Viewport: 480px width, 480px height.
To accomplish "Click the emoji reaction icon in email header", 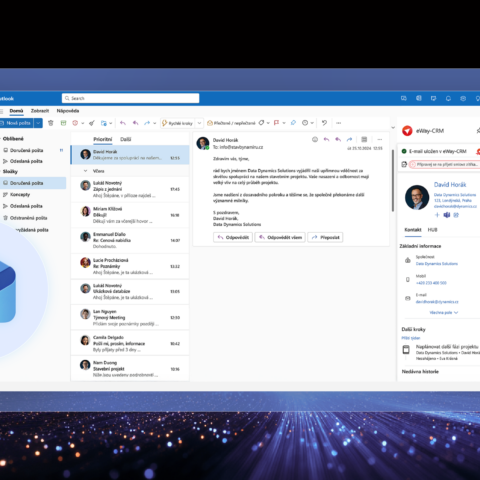I will tap(315, 139).
